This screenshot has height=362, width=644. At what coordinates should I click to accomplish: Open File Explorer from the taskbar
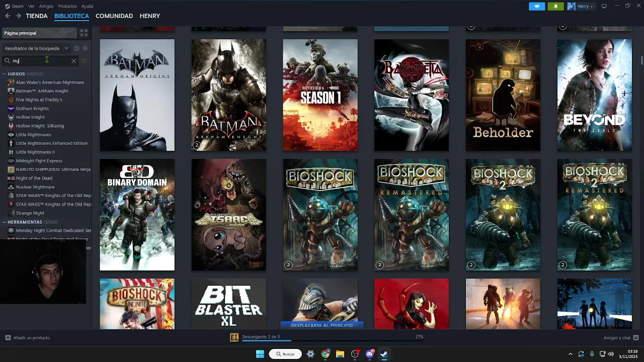coord(340,354)
